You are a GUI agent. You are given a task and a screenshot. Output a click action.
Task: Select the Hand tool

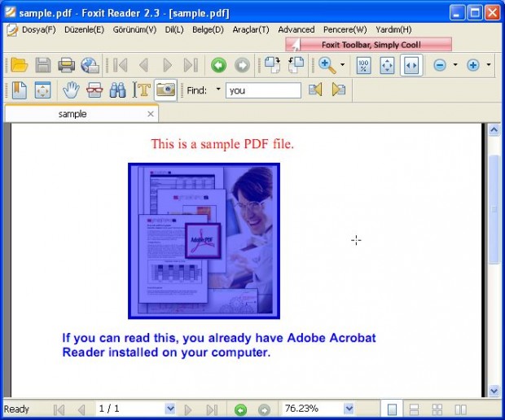71,90
